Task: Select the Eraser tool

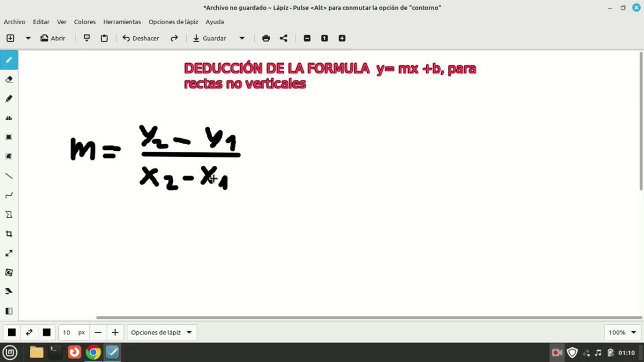Action: point(9,79)
